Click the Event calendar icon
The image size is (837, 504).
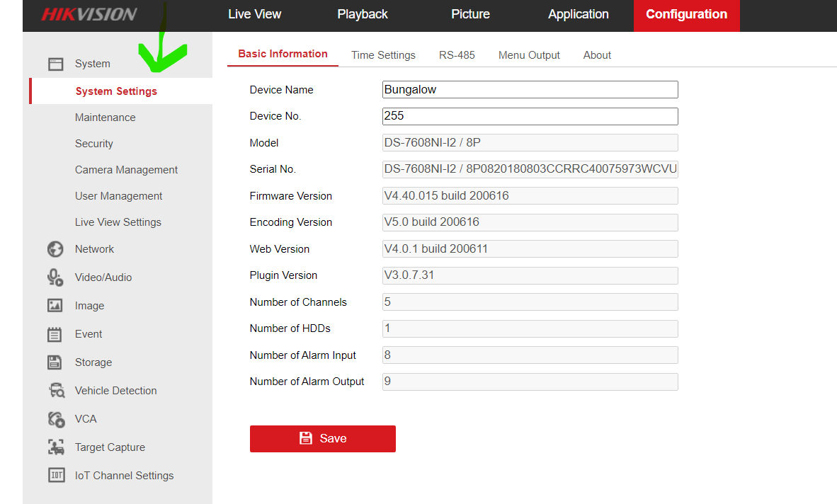click(55, 334)
